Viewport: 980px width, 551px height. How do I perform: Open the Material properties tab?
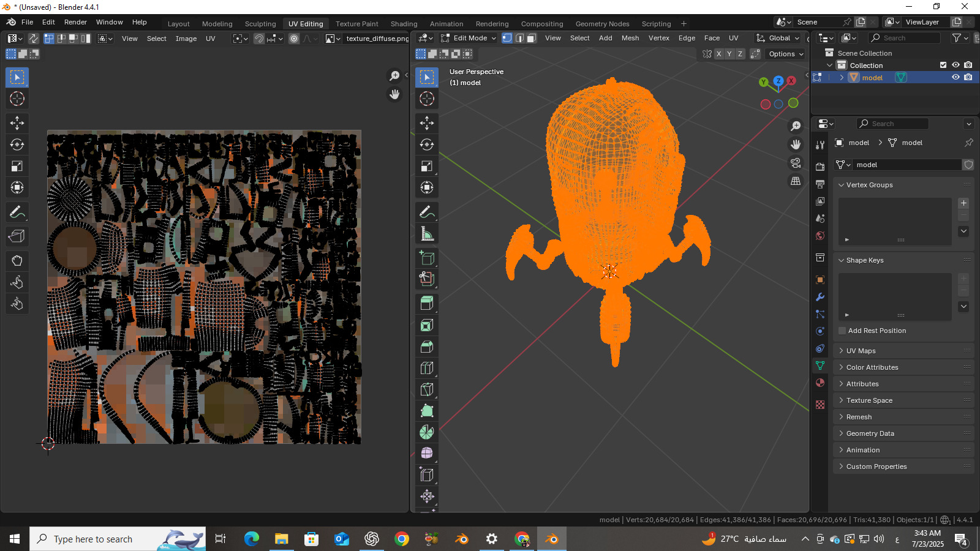[x=820, y=383]
